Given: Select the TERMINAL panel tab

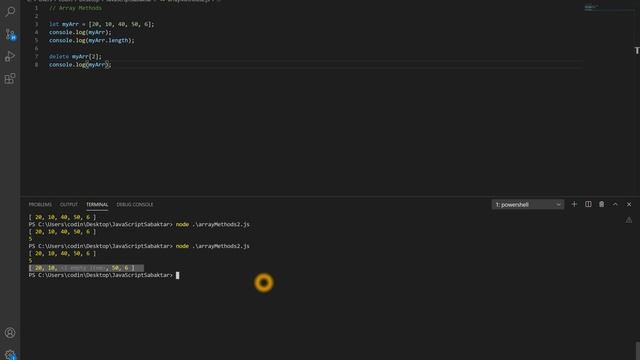Looking at the screenshot, I should pyautogui.click(x=97, y=204).
